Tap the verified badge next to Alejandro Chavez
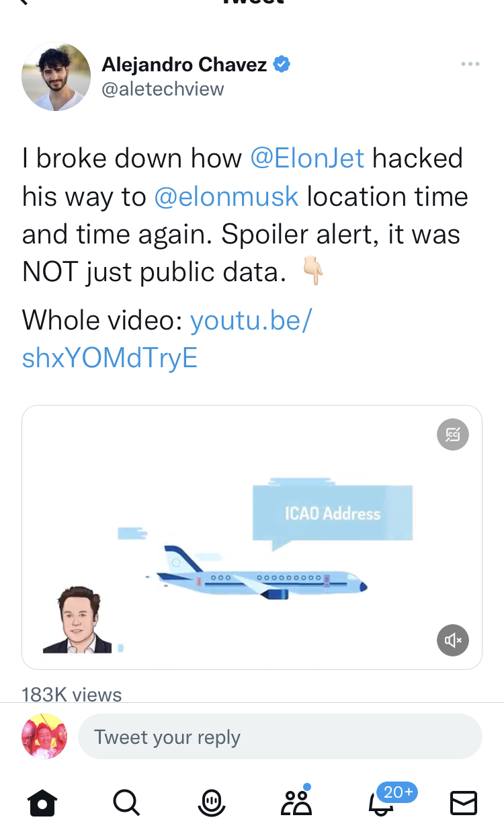The width and height of the screenshot is (504, 836). click(x=282, y=65)
